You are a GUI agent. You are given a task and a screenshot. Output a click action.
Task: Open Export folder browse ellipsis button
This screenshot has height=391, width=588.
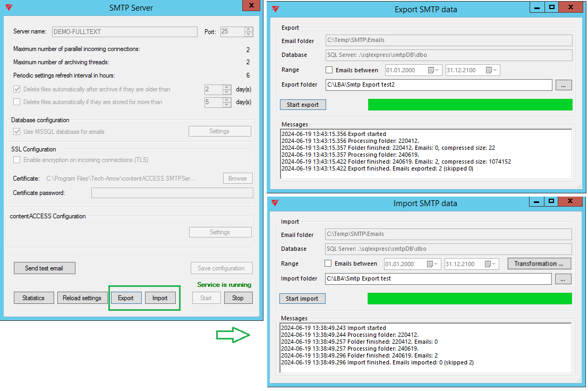[x=564, y=85]
